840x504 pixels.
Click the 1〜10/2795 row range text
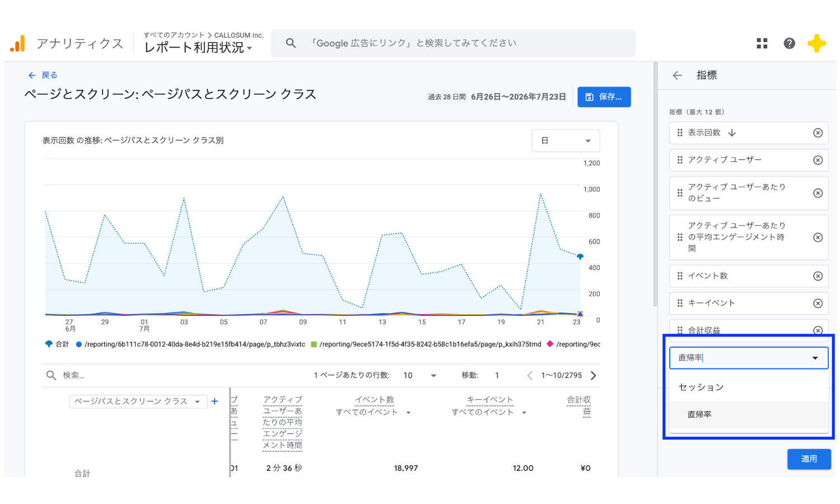click(561, 375)
